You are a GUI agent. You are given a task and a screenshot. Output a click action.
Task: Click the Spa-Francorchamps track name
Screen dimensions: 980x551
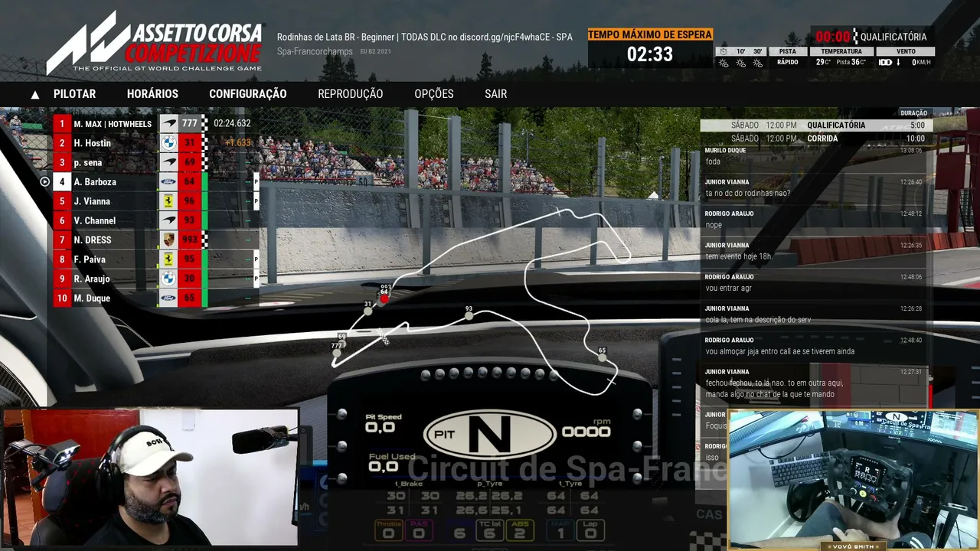315,51
